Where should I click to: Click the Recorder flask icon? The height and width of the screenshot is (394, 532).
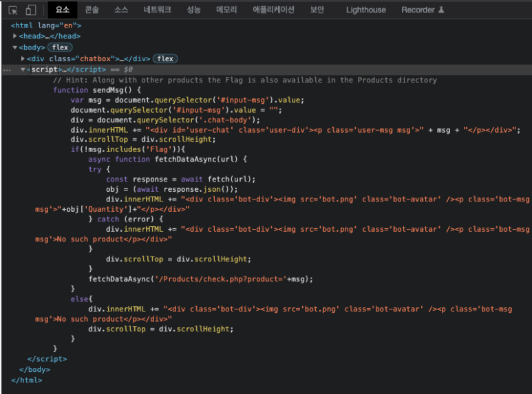click(x=441, y=10)
